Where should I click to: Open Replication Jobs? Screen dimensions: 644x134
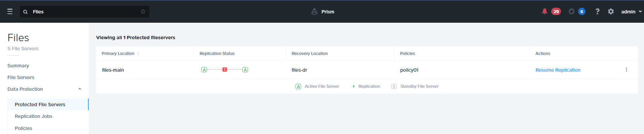point(34,116)
